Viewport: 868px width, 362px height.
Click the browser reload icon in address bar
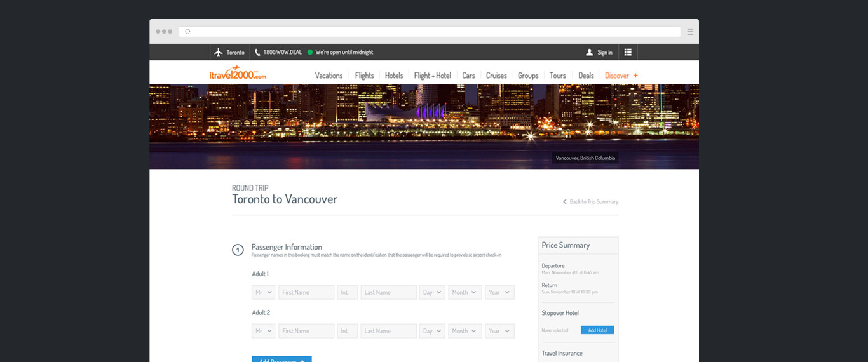point(187,31)
